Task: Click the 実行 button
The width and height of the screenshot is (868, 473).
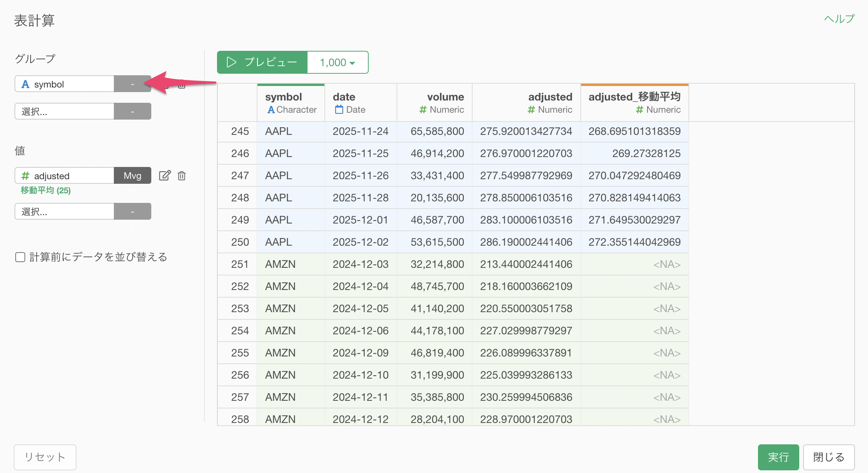Action: tap(778, 457)
